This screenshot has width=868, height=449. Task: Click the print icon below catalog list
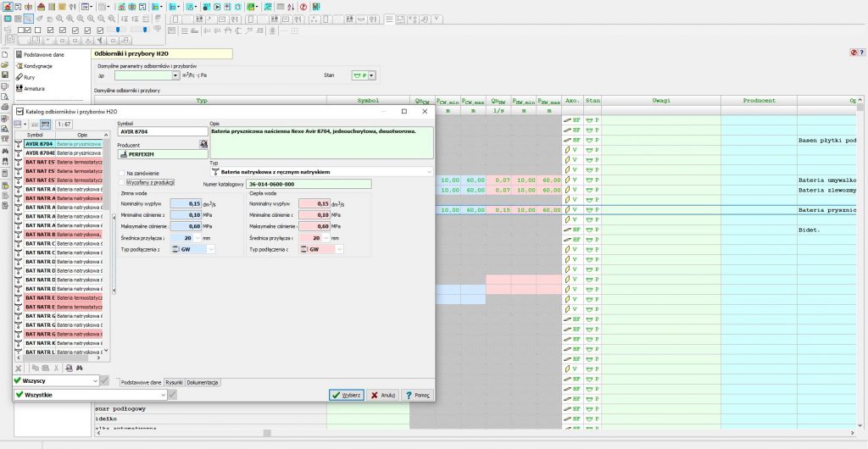tap(70, 368)
